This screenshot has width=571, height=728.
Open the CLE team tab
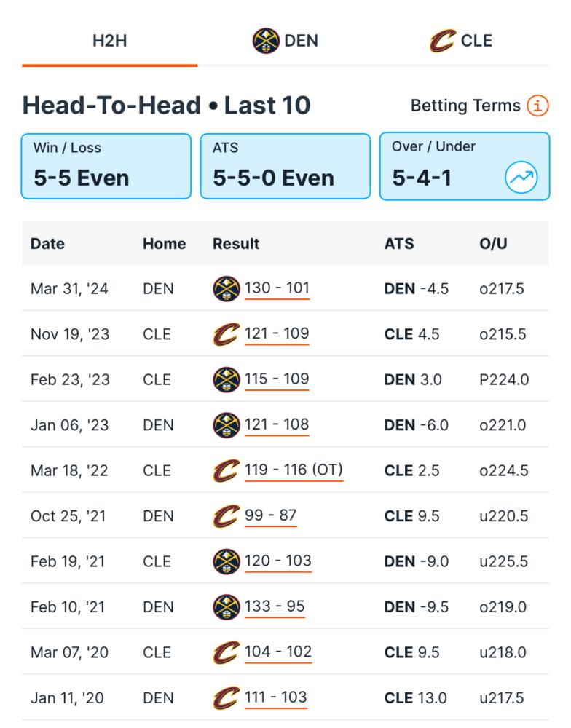(461, 41)
